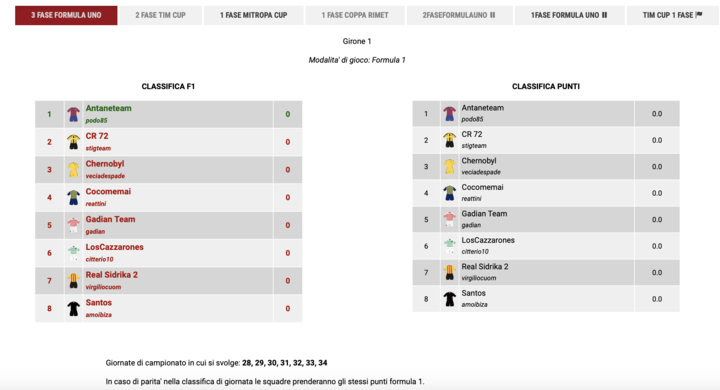
Task: Open the Tim Cup 1 Fase tab
Action: point(672,15)
